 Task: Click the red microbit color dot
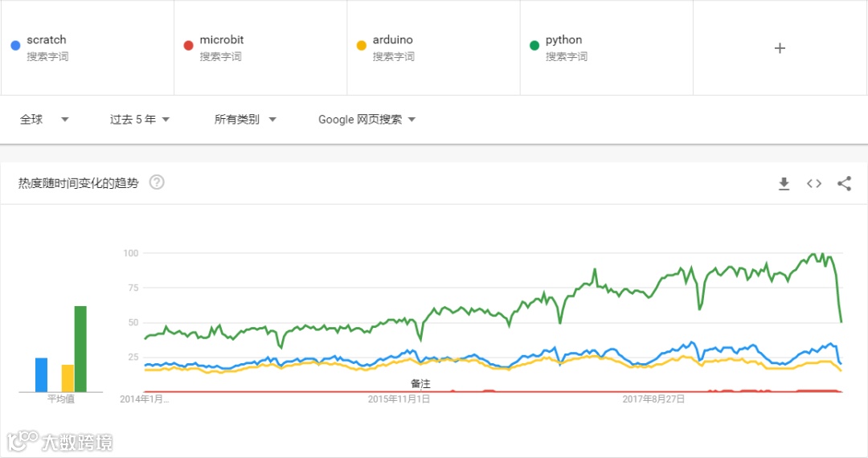coord(188,45)
